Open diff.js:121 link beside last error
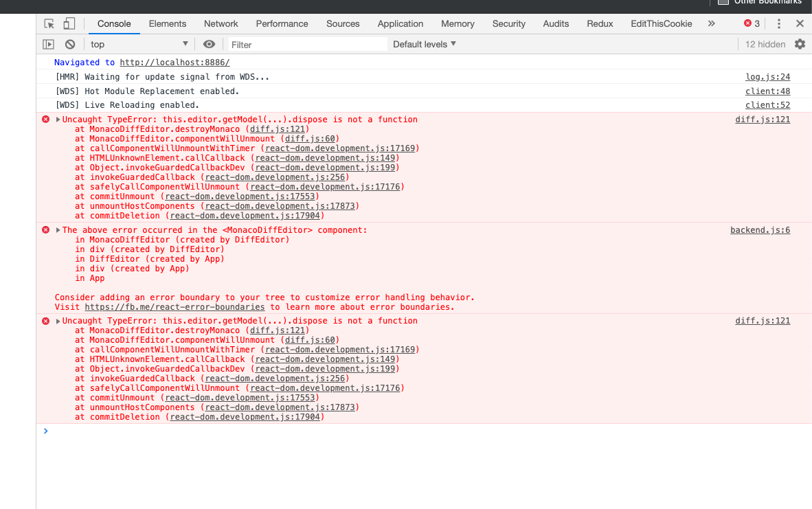The image size is (812, 509). (x=763, y=321)
